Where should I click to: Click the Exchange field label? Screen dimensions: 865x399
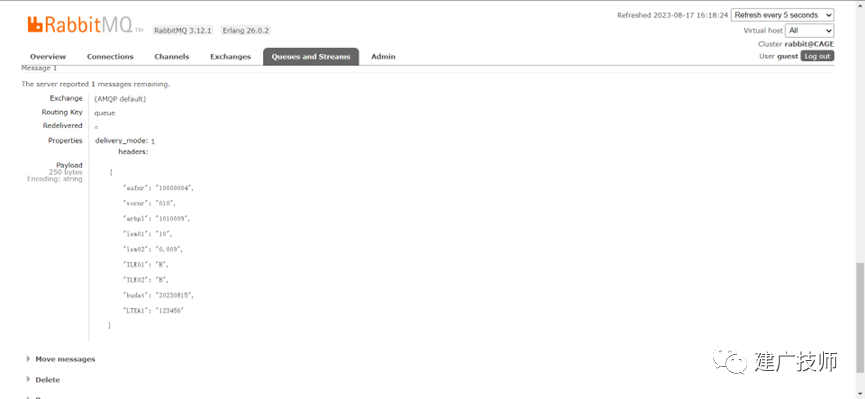pos(66,98)
